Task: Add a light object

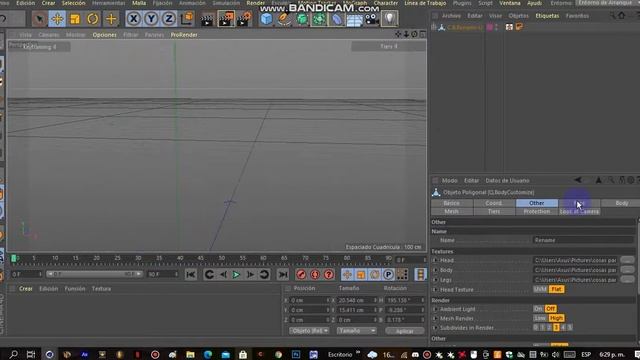Action: click(x=389, y=18)
